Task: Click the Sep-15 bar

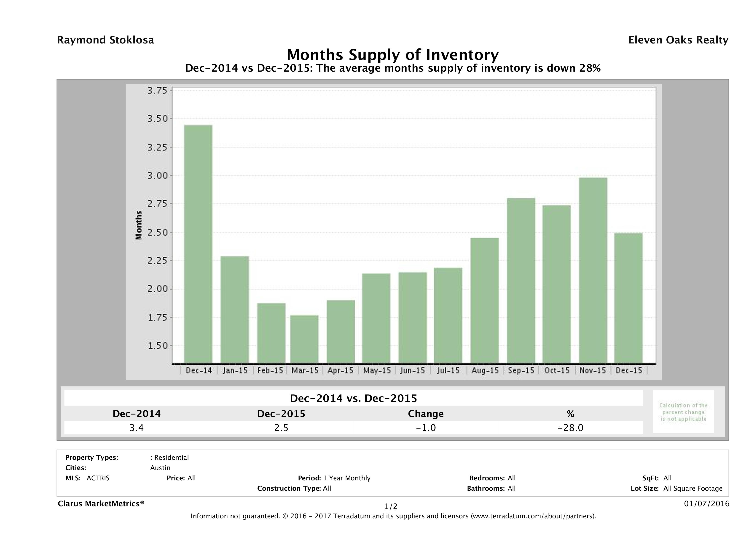Action: click(x=521, y=280)
